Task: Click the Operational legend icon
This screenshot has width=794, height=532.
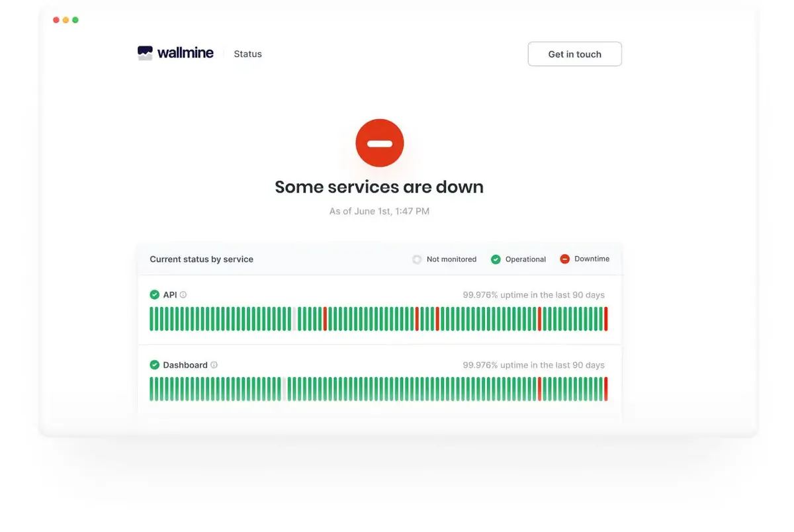Action: point(496,259)
